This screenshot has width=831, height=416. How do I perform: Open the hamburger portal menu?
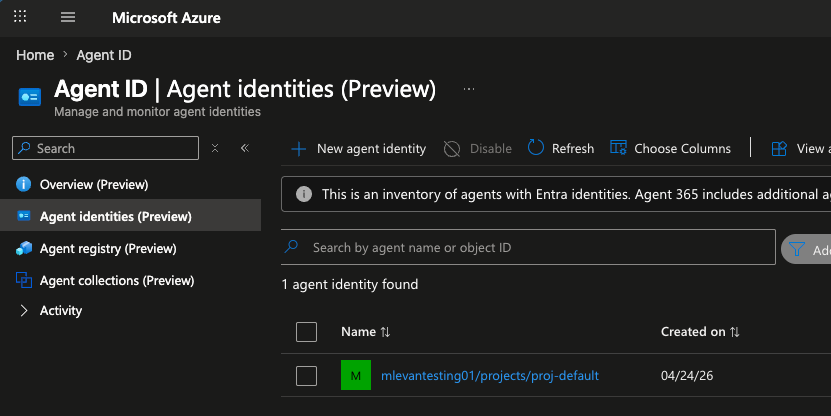point(68,17)
